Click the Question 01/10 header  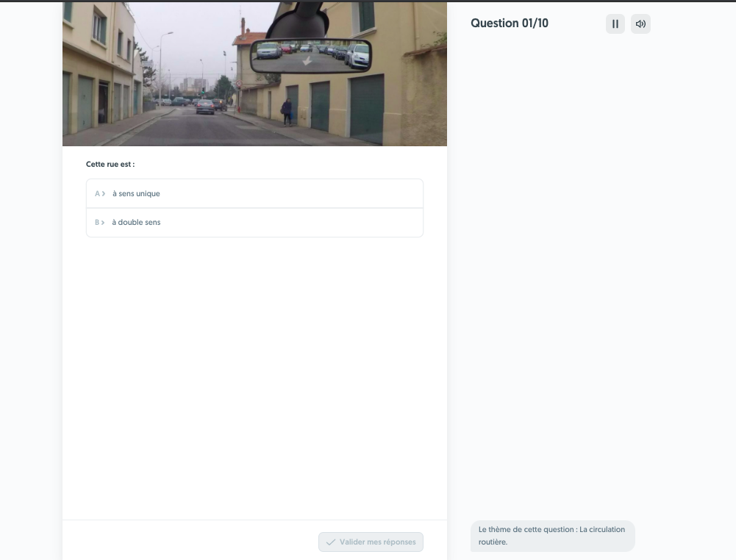[510, 23]
